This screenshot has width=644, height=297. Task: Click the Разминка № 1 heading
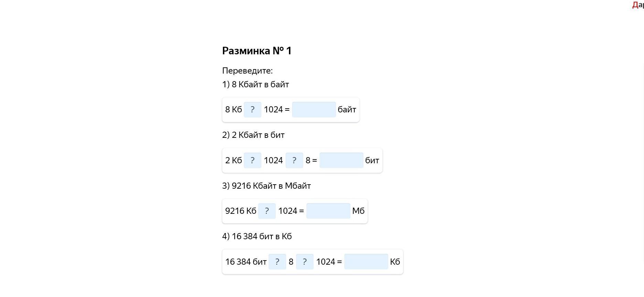pos(257,51)
